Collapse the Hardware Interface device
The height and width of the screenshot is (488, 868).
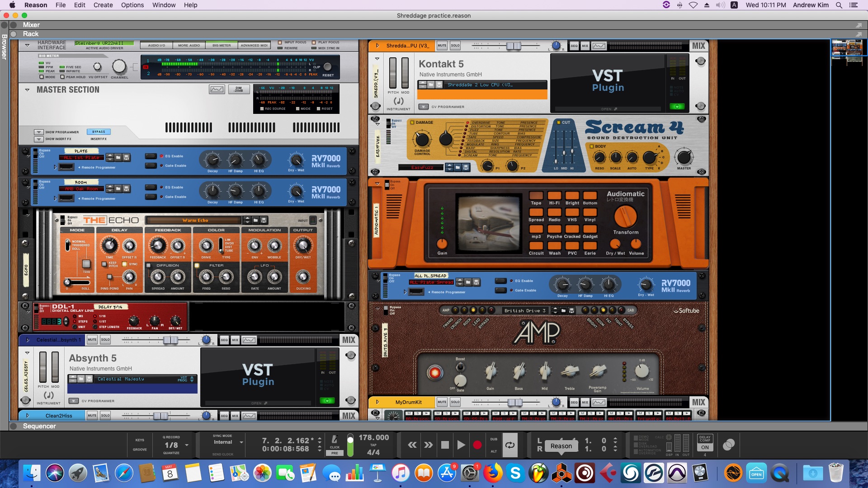click(27, 45)
